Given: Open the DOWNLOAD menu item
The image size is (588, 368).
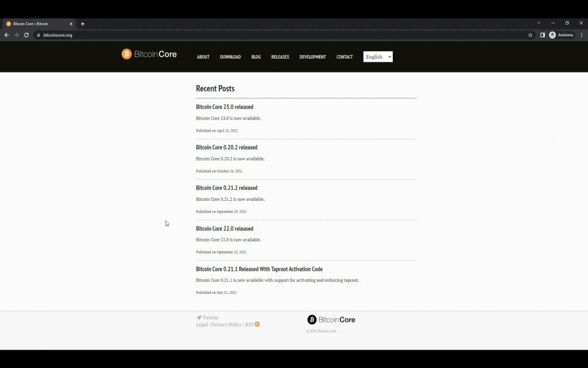Looking at the screenshot, I should pyautogui.click(x=230, y=57).
